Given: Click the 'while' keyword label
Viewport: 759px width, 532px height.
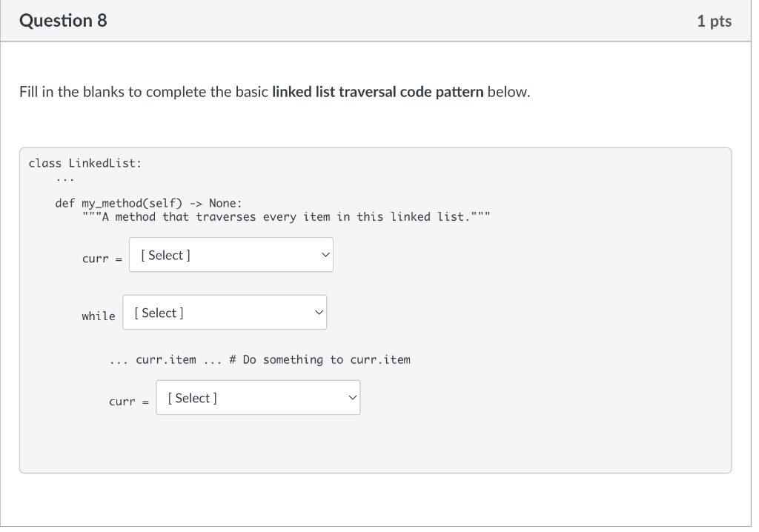Looking at the screenshot, I should [x=99, y=316].
